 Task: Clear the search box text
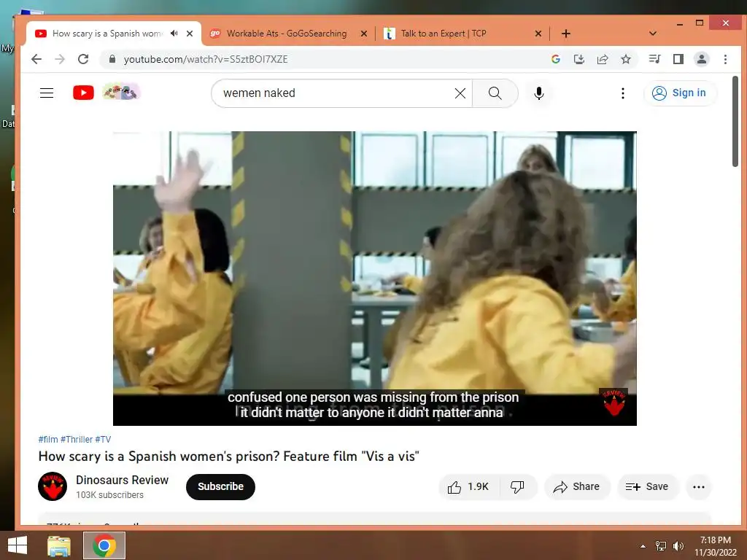(x=460, y=93)
